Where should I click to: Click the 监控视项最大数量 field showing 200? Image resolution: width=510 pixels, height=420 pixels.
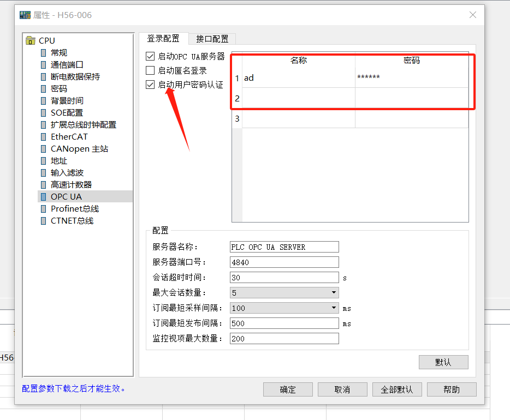284,339
